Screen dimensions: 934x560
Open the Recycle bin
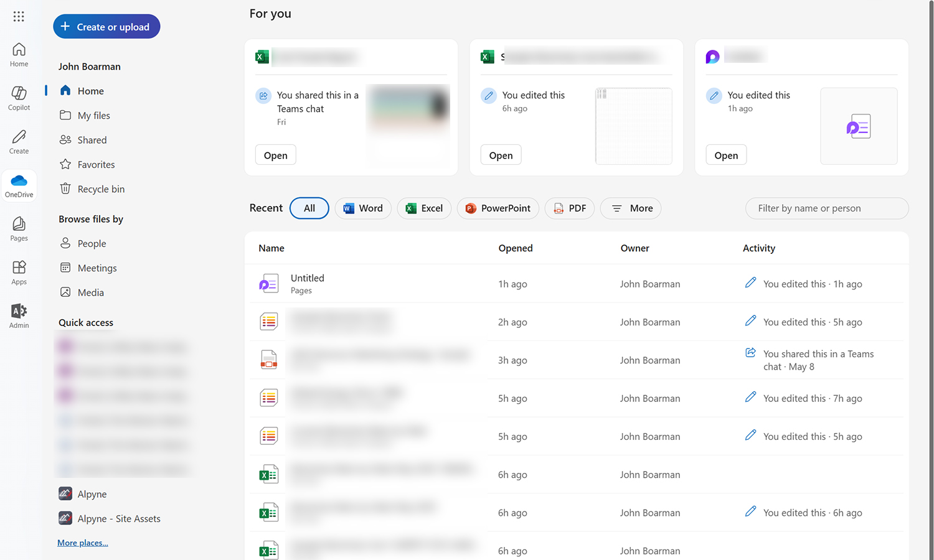101,189
